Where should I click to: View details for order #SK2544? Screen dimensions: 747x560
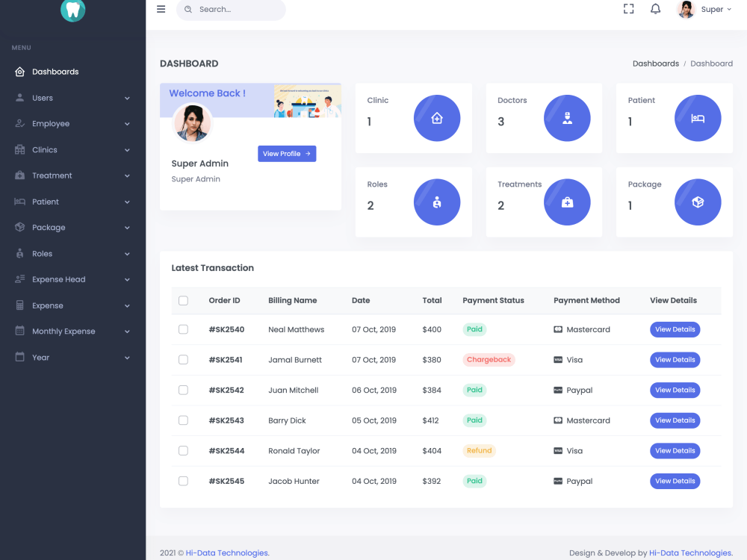pos(675,450)
